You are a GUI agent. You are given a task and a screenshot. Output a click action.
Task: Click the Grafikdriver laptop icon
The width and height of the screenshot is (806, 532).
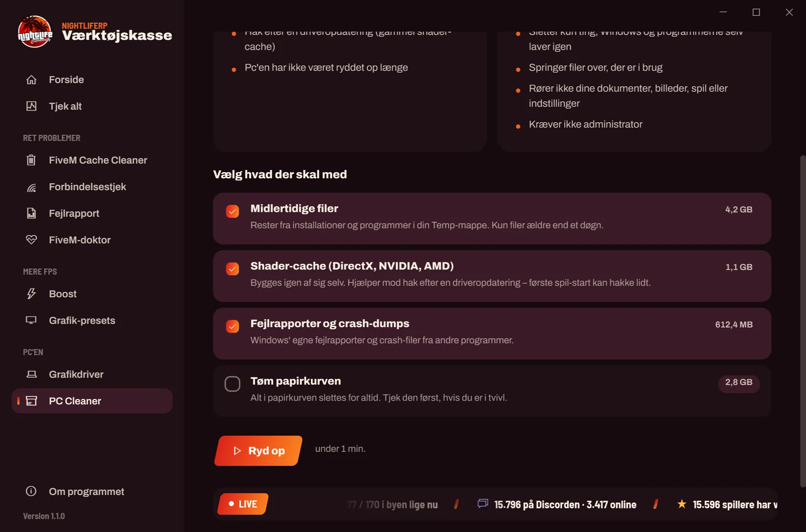(31, 374)
